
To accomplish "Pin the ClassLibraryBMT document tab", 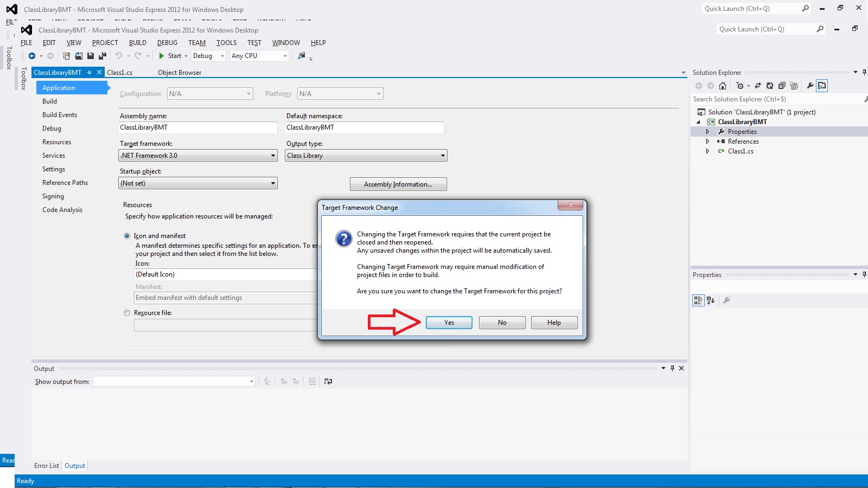I will 90,72.
